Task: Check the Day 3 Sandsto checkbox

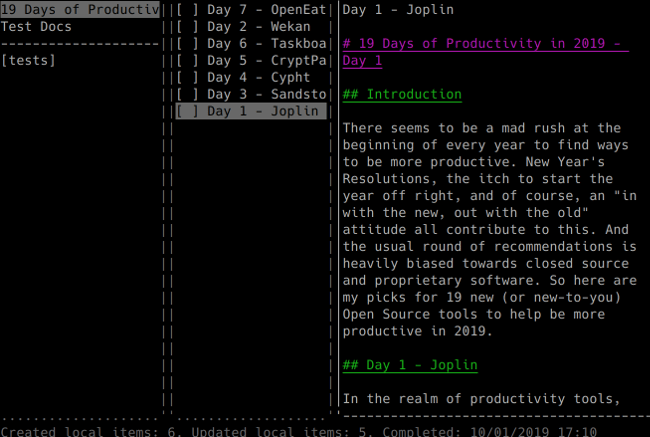Action: point(187,95)
